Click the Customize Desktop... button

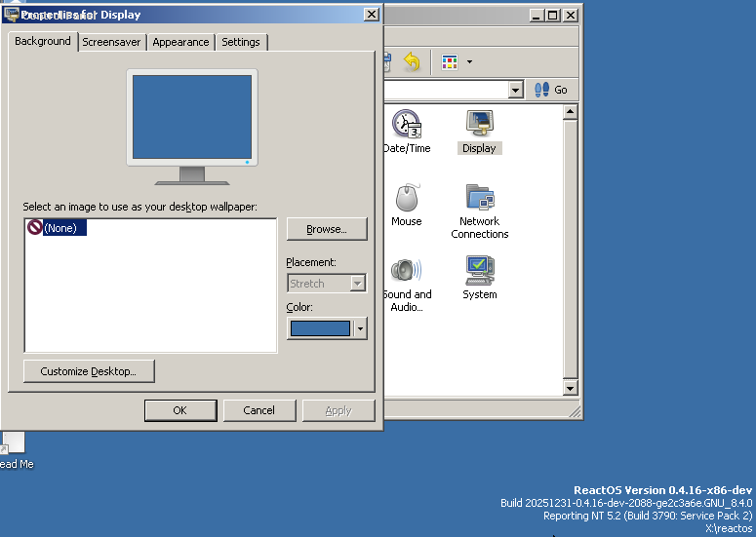point(89,371)
